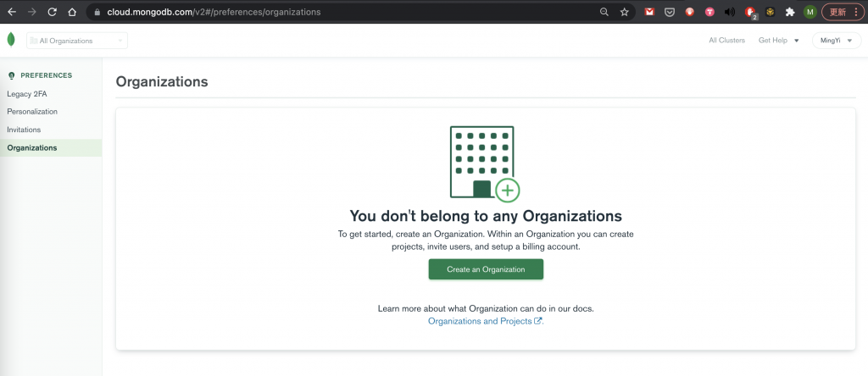Image resolution: width=868 pixels, height=376 pixels.
Task: Click the Organizations page heading
Action: (x=162, y=81)
